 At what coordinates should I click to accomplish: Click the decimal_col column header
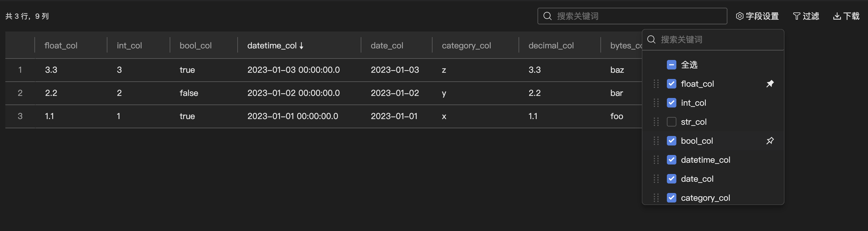point(551,45)
